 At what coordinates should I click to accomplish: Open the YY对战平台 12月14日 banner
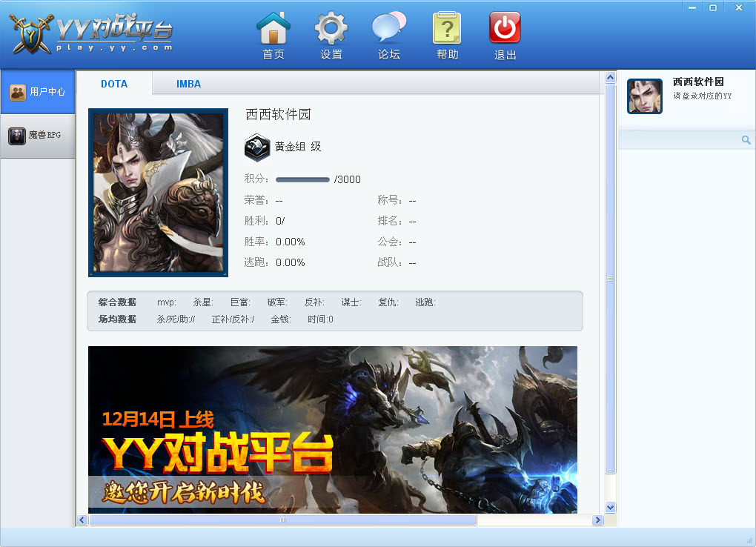click(x=333, y=429)
